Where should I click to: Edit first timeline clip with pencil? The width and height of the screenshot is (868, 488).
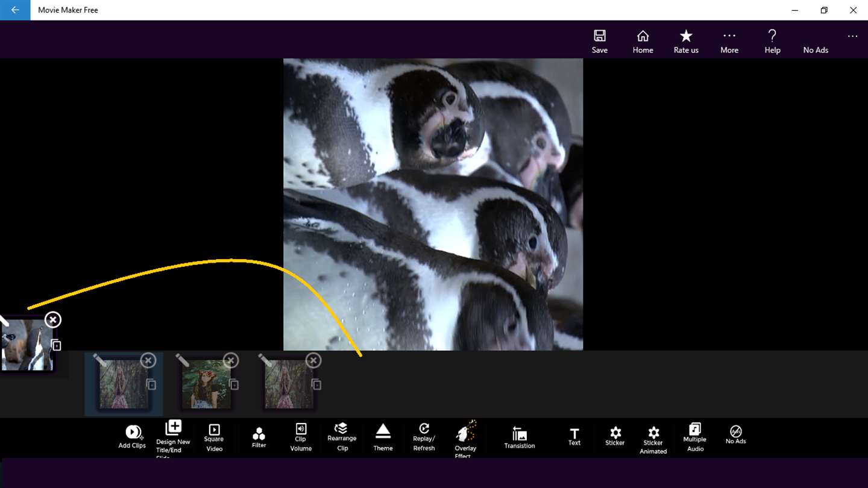(100, 360)
